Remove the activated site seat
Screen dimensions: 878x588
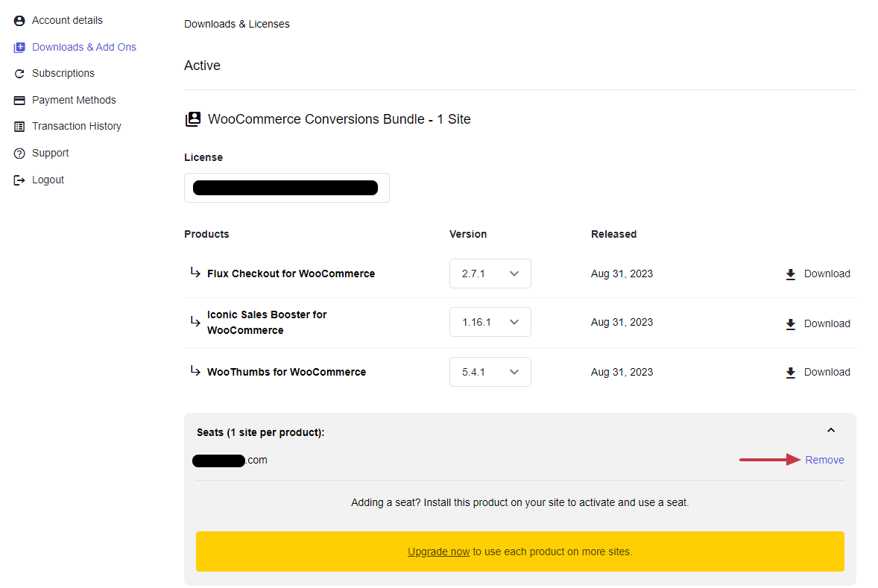click(824, 460)
